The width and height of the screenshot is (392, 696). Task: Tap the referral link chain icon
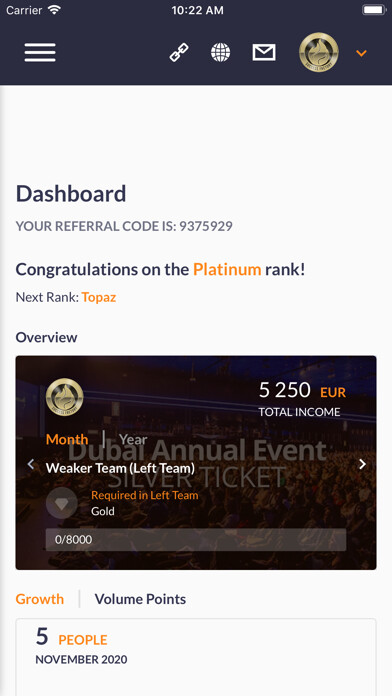[x=179, y=53]
